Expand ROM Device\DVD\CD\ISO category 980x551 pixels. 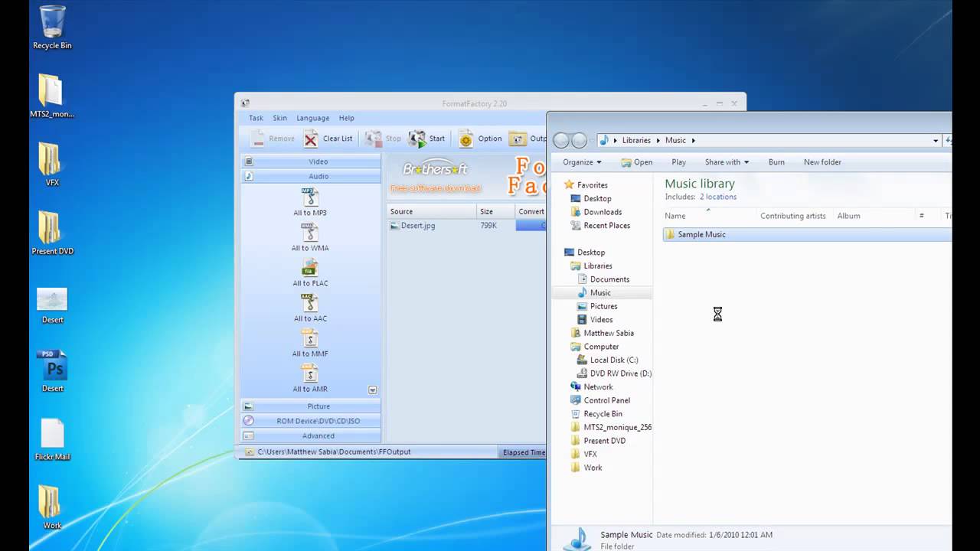click(312, 421)
